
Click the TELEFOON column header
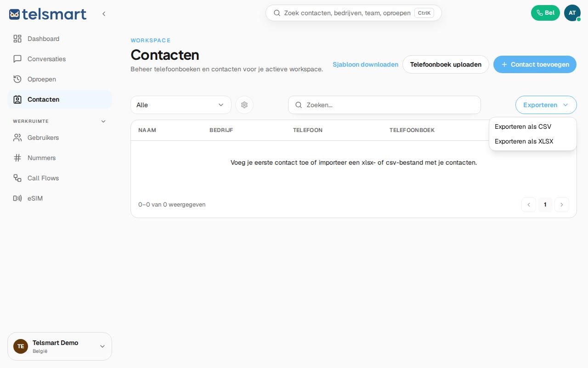(x=308, y=130)
